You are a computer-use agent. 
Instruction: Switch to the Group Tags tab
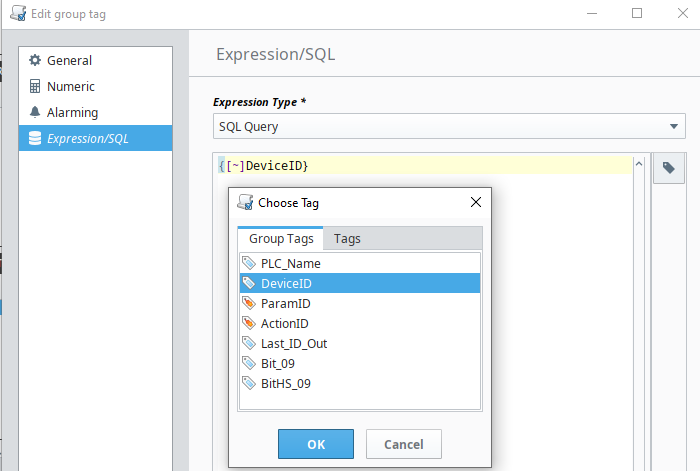pos(281,239)
